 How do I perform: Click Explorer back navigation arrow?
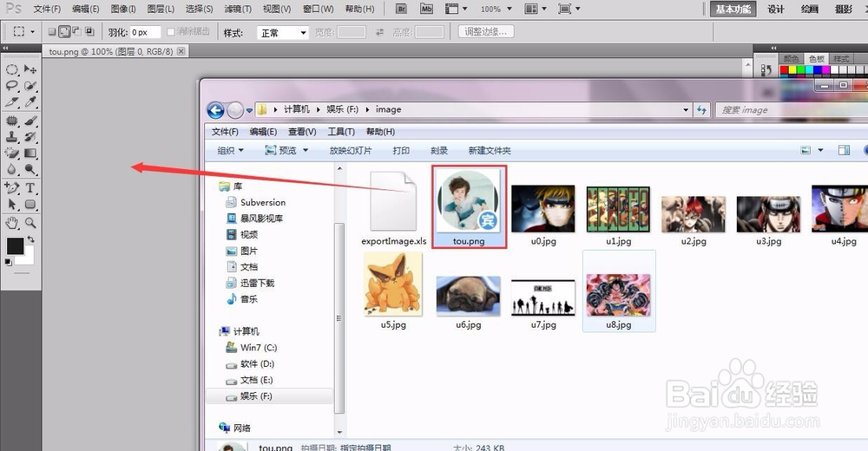pyautogui.click(x=216, y=110)
